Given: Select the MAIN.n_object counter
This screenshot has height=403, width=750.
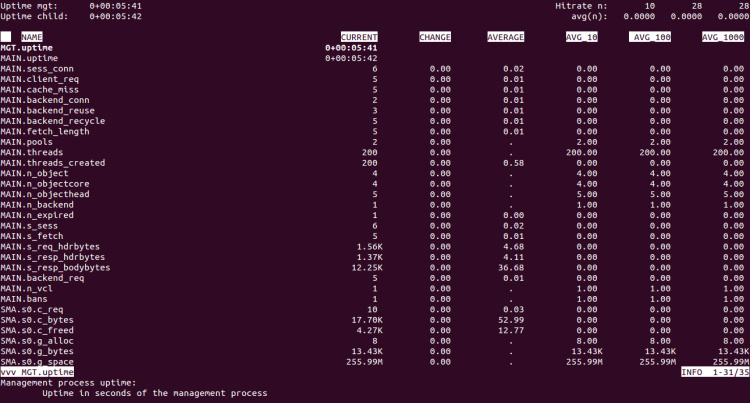Looking at the screenshot, I should pos(34,173).
